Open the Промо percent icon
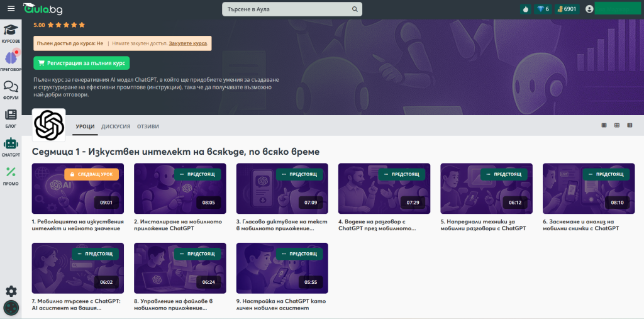The image size is (644, 319). click(11, 175)
